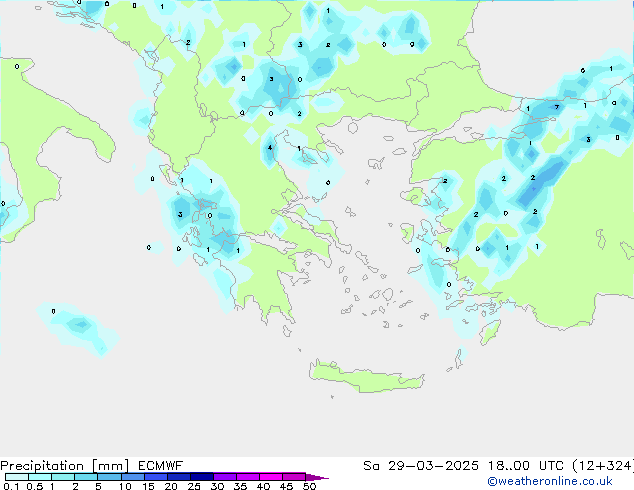Image resolution: width=634 pixels, height=490 pixels.
Task: Click the 5–10 mm legend color swatch
Action: pyautogui.click(x=110, y=477)
